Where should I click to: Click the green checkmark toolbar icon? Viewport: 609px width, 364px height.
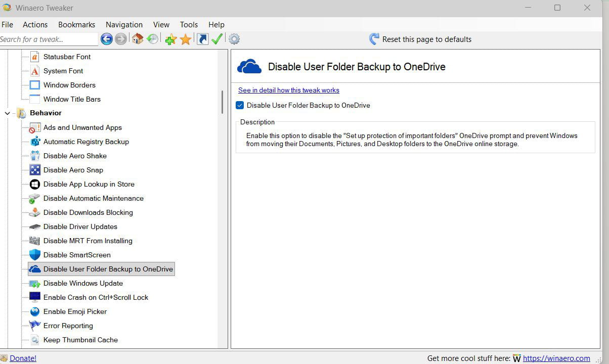[x=217, y=39]
